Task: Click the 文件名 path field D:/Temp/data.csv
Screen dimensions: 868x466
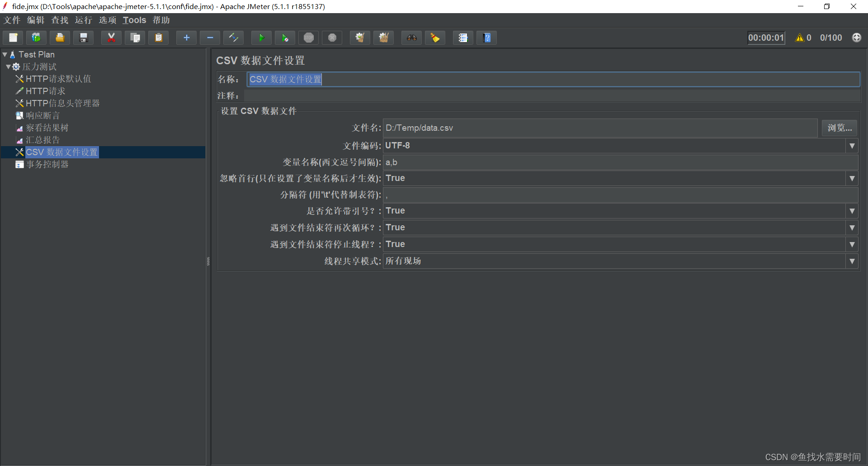Action: (600, 128)
